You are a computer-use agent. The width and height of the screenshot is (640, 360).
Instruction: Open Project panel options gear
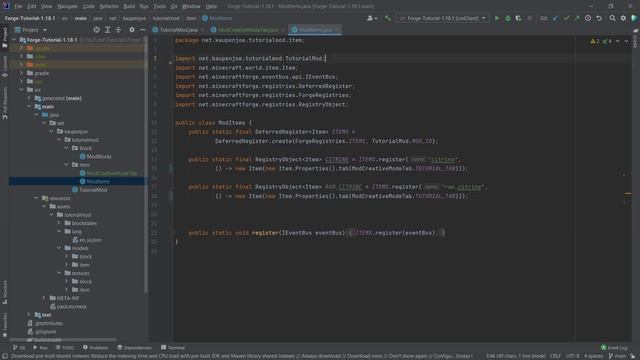(131, 30)
